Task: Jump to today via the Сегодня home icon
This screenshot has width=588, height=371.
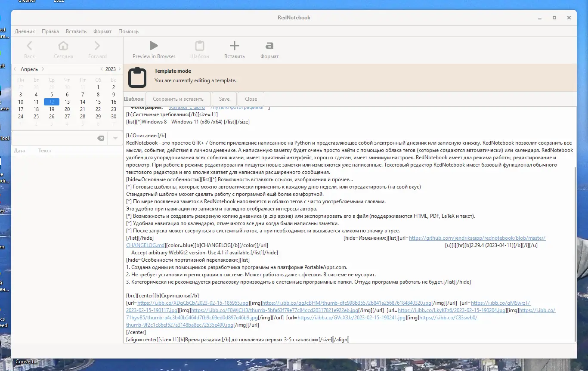Action: click(x=63, y=49)
